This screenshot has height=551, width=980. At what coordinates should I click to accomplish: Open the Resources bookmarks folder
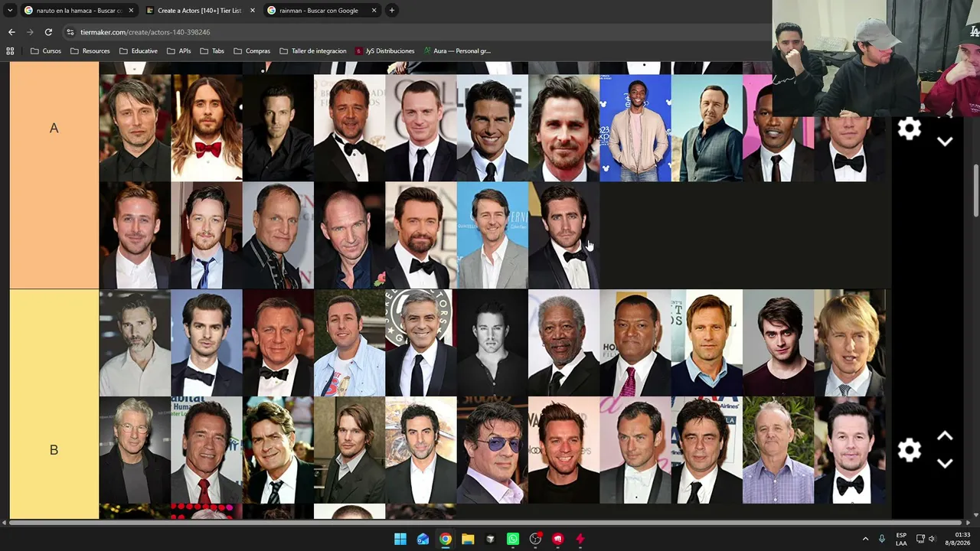(x=90, y=51)
